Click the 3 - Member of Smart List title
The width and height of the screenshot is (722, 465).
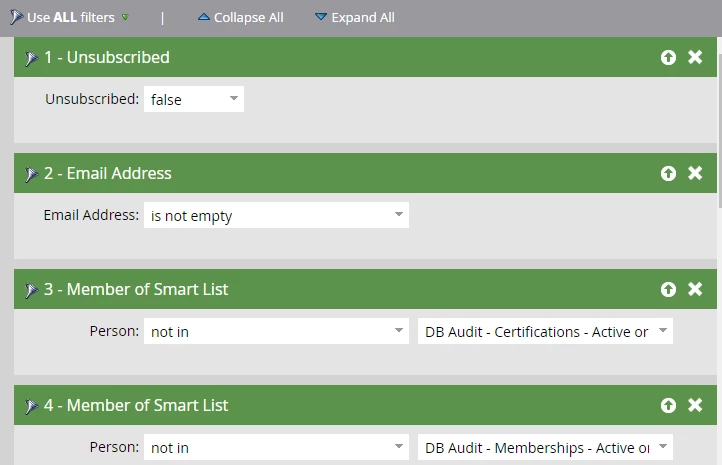(x=136, y=290)
